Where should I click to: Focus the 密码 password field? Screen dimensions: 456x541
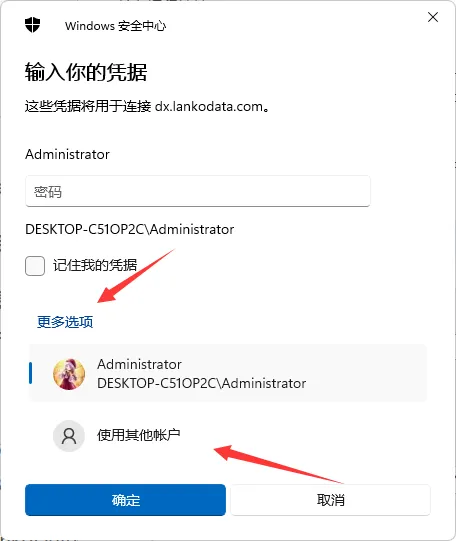[198, 191]
